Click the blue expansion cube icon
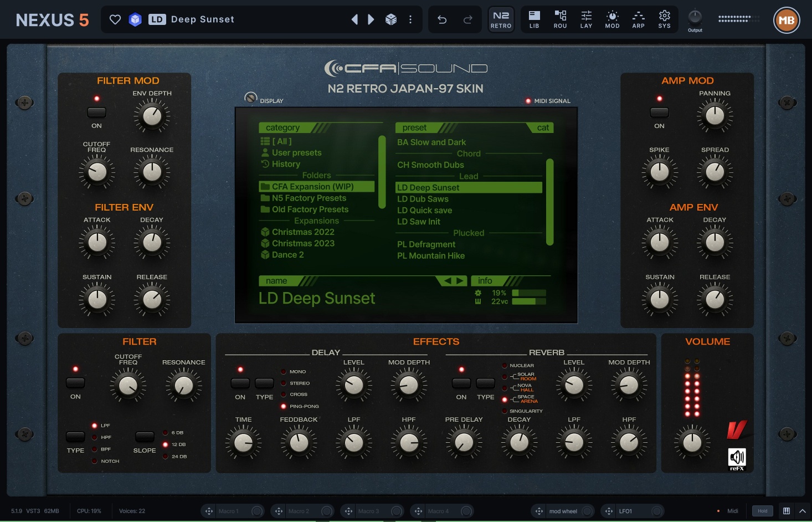 [x=135, y=20]
